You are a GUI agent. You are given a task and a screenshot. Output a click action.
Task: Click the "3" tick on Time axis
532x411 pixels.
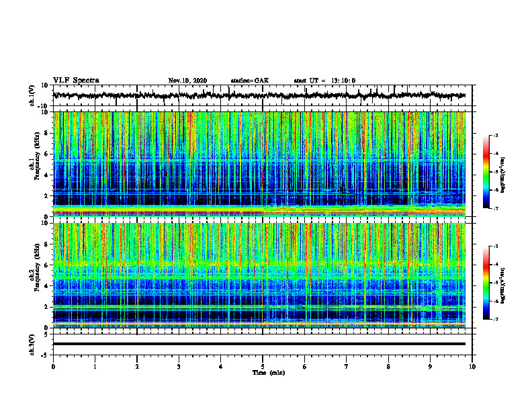pyautogui.click(x=179, y=367)
